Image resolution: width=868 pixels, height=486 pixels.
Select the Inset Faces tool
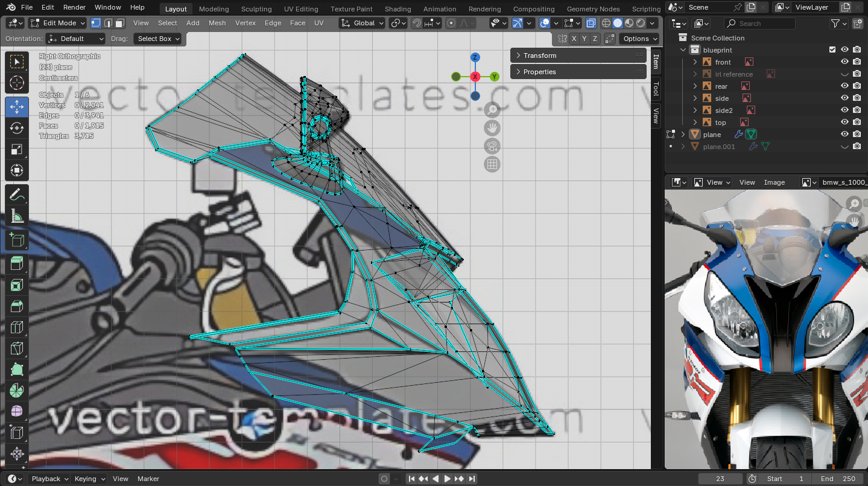click(x=17, y=285)
